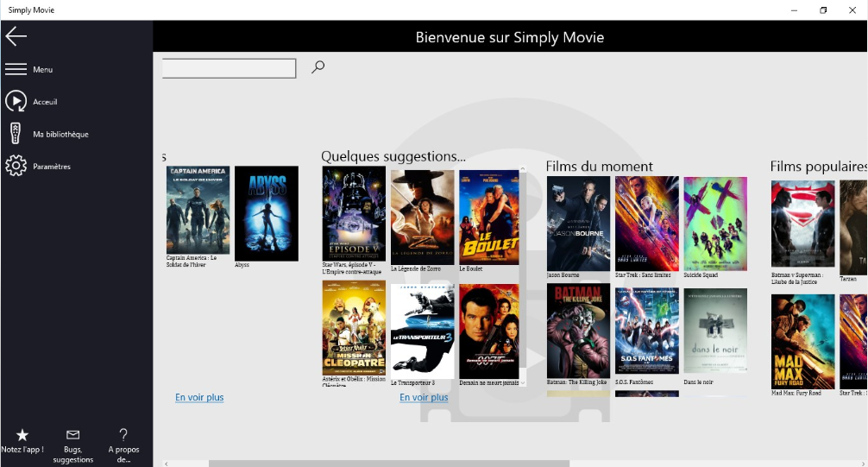Open Mad Max Fury Road poster
This screenshot has height=467, width=868.
click(x=802, y=341)
